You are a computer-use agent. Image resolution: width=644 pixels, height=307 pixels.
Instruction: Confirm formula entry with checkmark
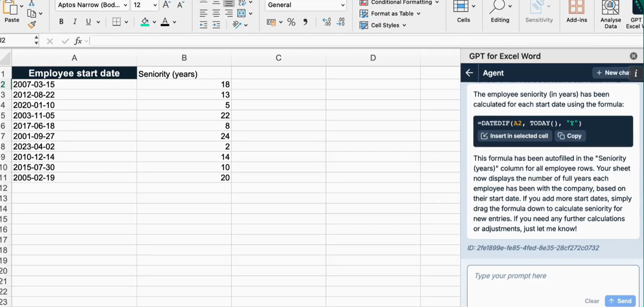pos(65,41)
